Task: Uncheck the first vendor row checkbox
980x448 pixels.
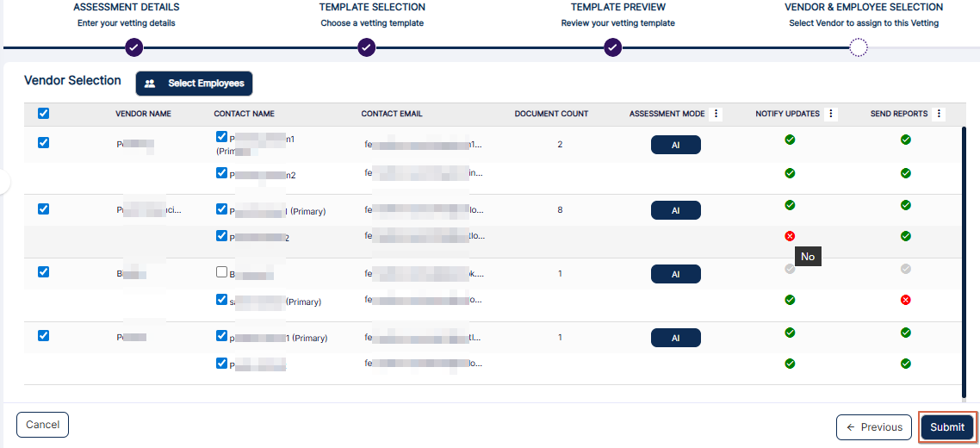Action: point(44,143)
